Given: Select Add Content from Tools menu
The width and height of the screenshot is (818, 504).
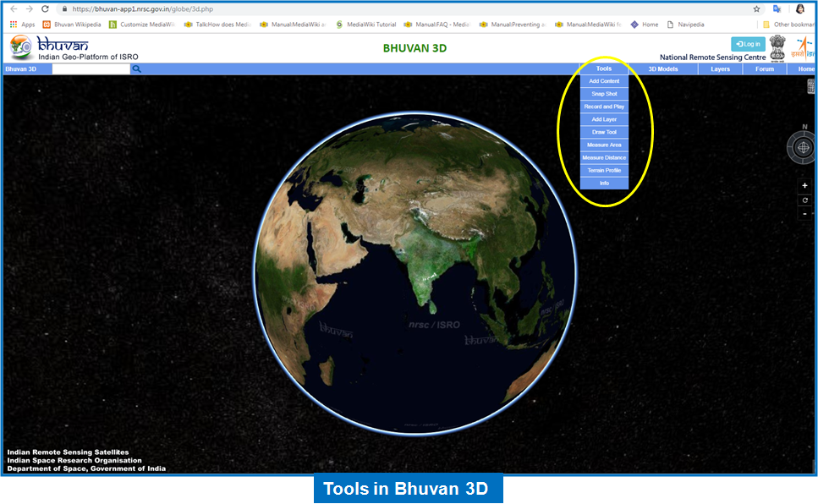Looking at the screenshot, I should [x=604, y=81].
